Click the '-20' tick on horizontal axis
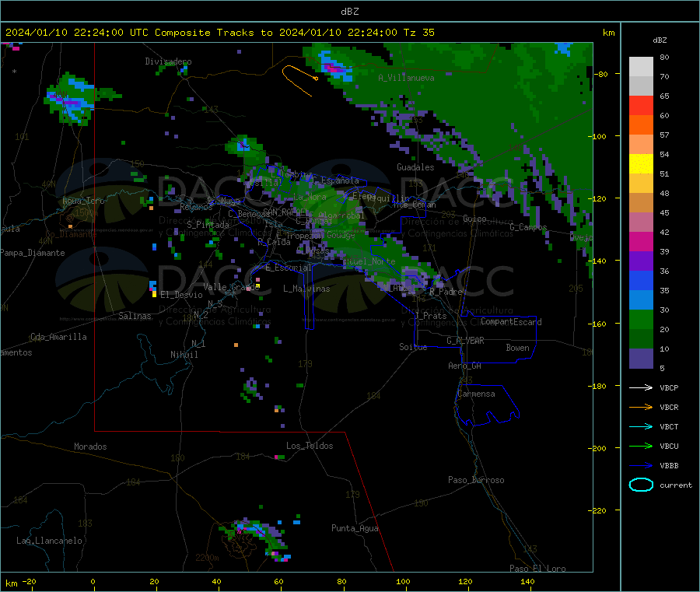This screenshot has width=700, height=592. pos(29,581)
